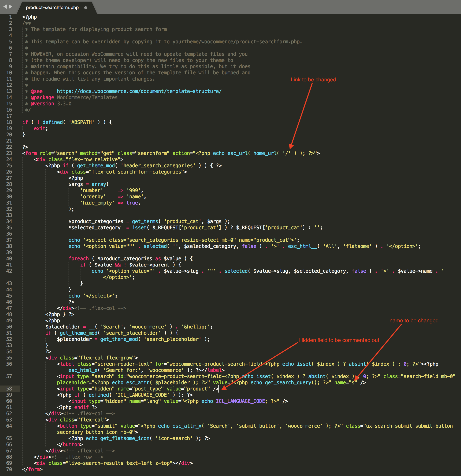Click the closing </form> tag

click(x=32, y=469)
